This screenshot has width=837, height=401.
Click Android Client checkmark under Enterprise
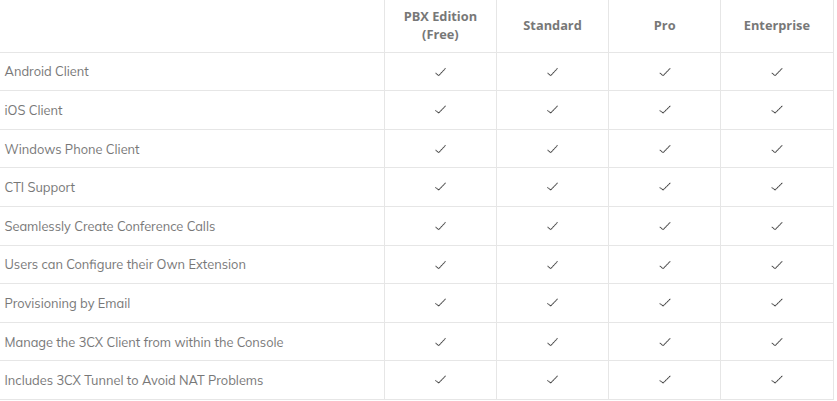point(777,72)
